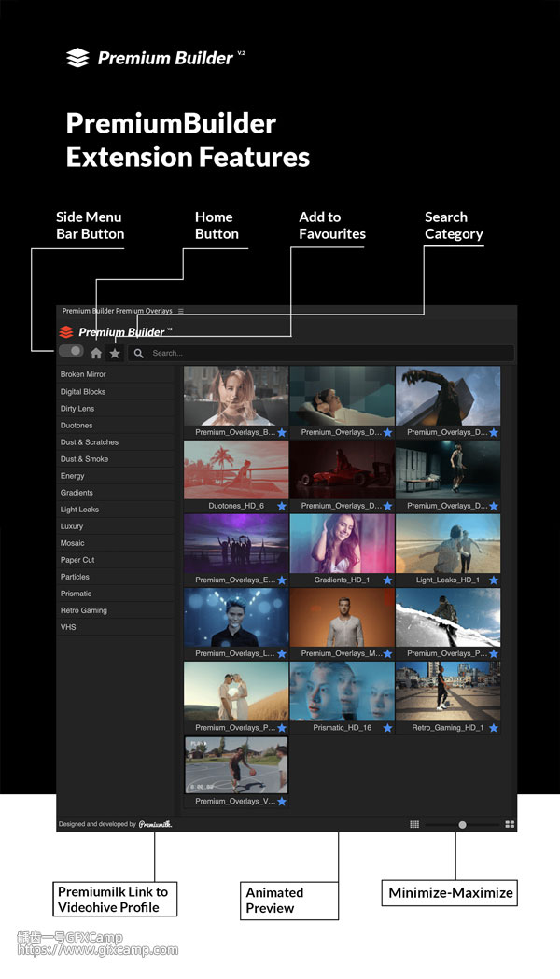
Task: Open favourites with the toolbar star icon
Action: tap(115, 354)
